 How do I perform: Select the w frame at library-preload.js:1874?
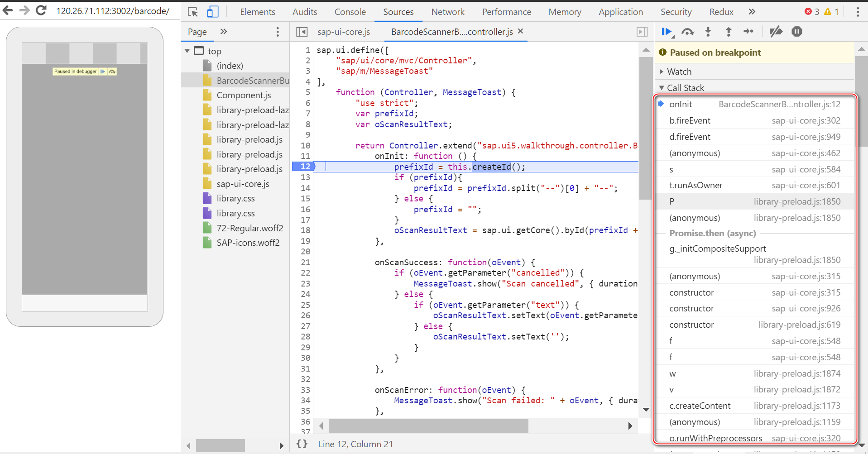(x=754, y=374)
